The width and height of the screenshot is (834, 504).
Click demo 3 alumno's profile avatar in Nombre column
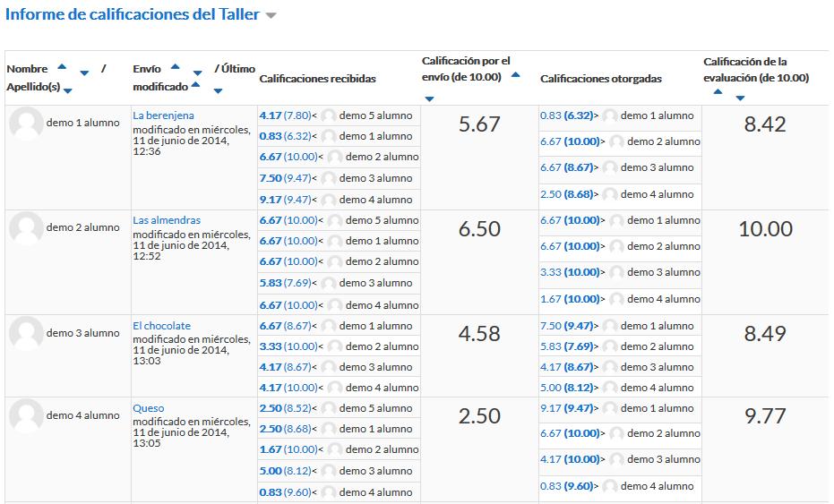(x=27, y=333)
